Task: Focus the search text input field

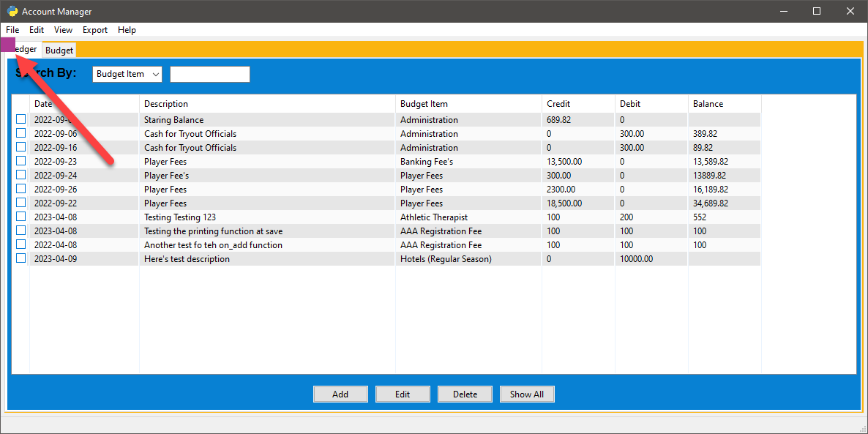Action: tap(210, 74)
